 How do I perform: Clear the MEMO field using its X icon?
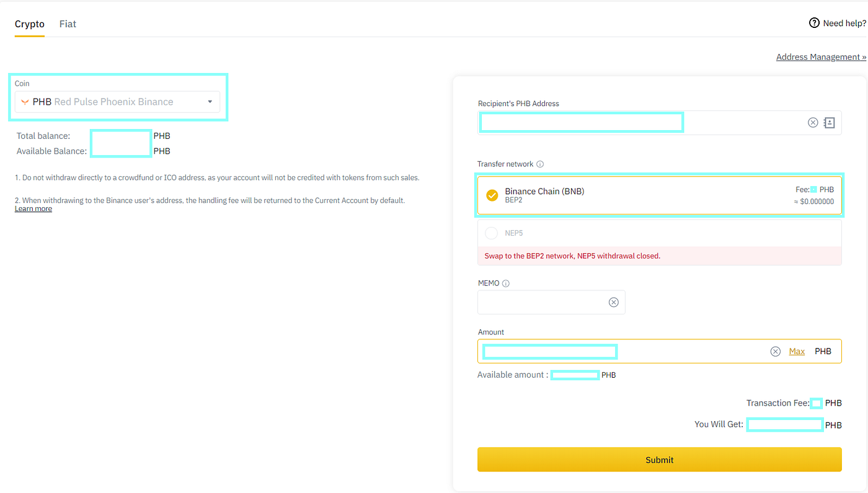[x=613, y=302]
